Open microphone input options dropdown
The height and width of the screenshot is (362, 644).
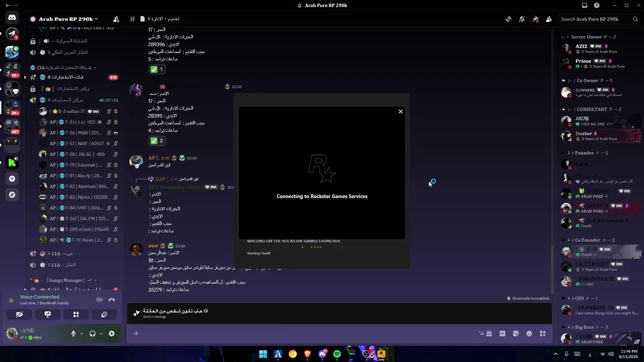[81, 333]
